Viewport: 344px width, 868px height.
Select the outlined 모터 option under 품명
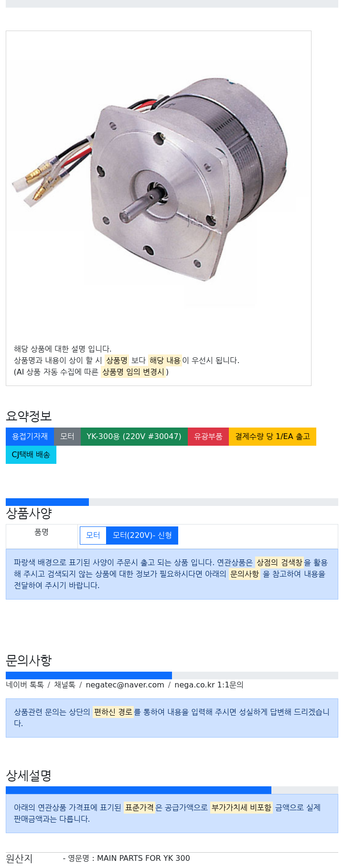point(93,536)
